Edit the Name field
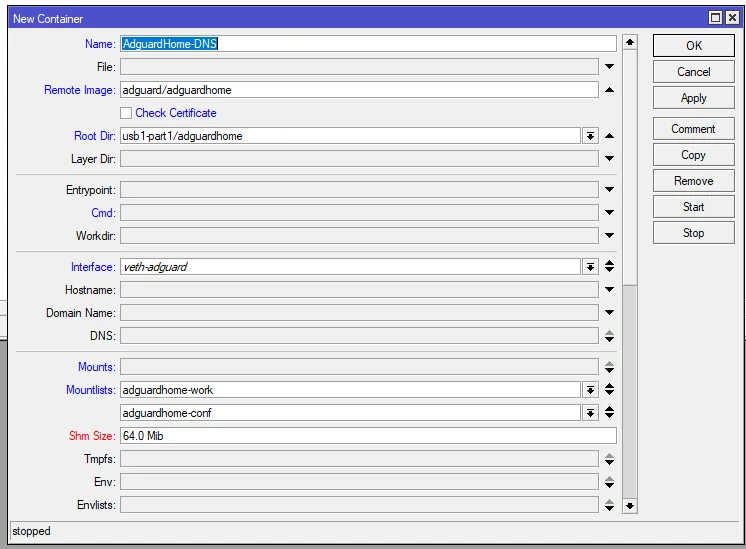This screenshot has height=549, width=746. click(368, 44)
